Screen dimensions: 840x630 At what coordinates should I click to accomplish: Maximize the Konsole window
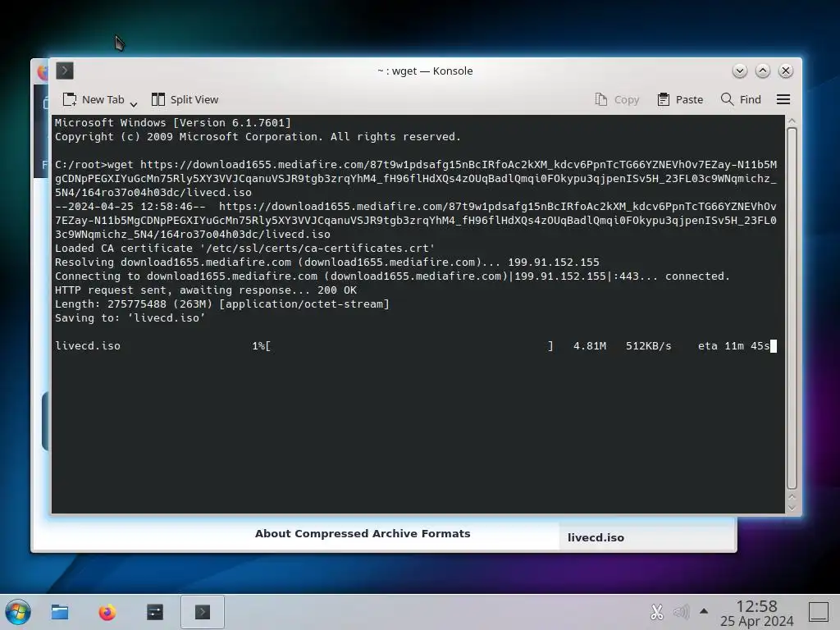pos(763,71)
